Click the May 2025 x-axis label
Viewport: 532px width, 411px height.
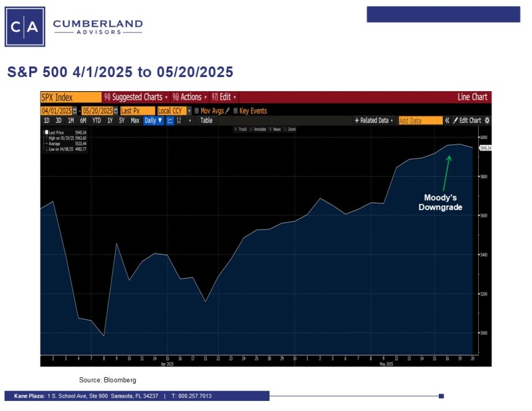(386, 364)
